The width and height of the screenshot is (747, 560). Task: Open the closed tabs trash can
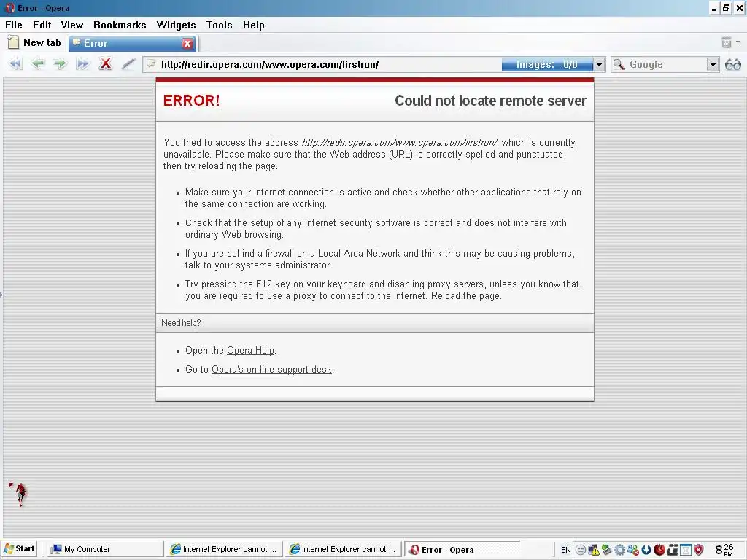pos(726,42)
